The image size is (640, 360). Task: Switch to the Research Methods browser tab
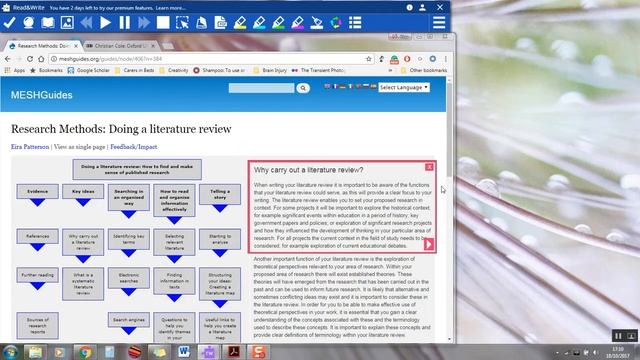coord(42,46)
